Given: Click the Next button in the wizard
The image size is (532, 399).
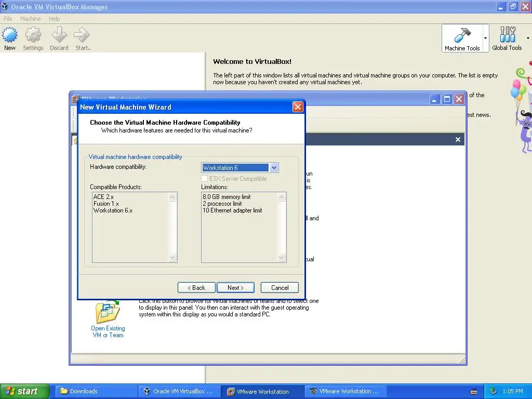Looking at the screenshot, I should coord(235,288).
